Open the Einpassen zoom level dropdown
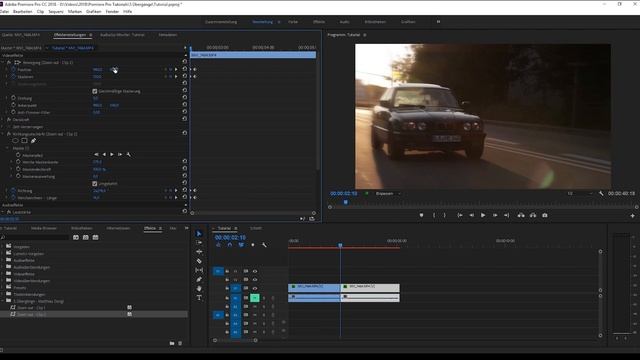 point(387,193)
